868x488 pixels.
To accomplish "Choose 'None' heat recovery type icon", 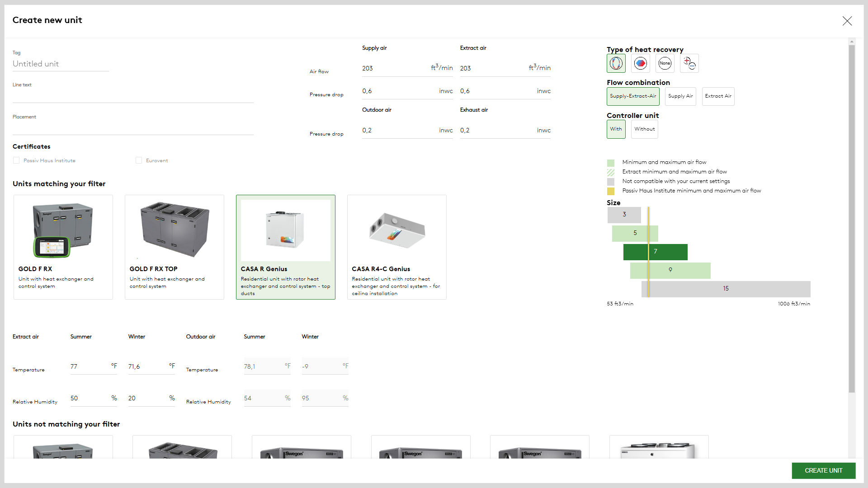I will pyautogui.click(x=665, y=63).
